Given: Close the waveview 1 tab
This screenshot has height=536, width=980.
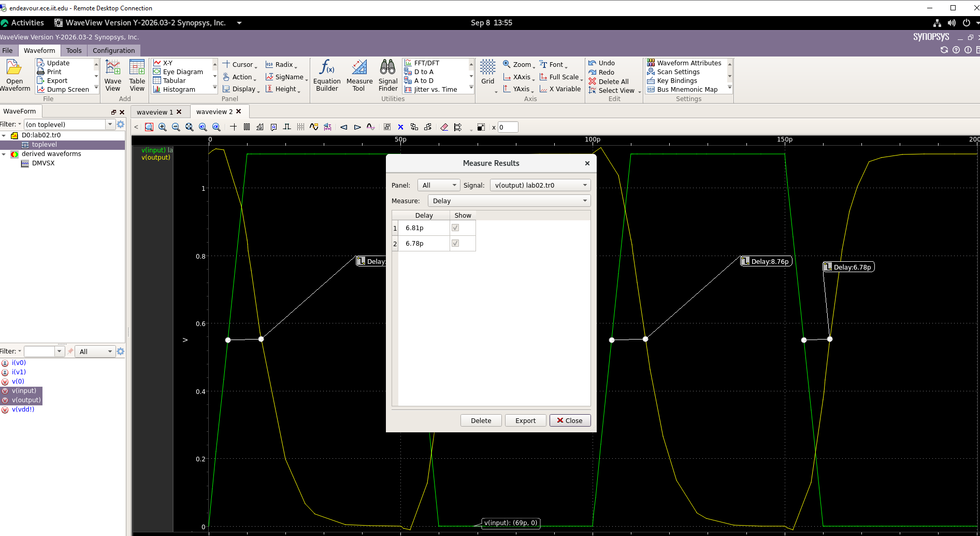Looking at the screenshot, I should [x=179, y=112].
